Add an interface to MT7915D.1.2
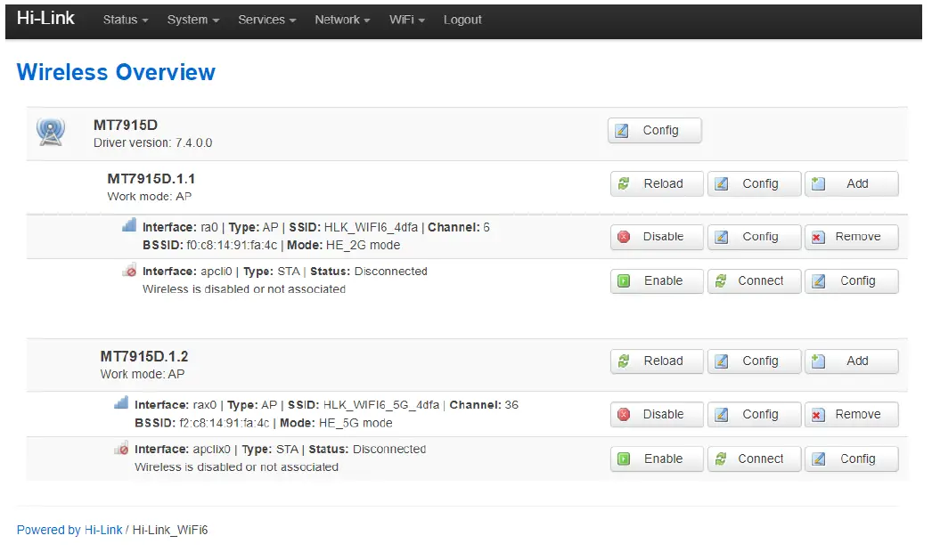932x560 pixels. (x=852, y=361)
